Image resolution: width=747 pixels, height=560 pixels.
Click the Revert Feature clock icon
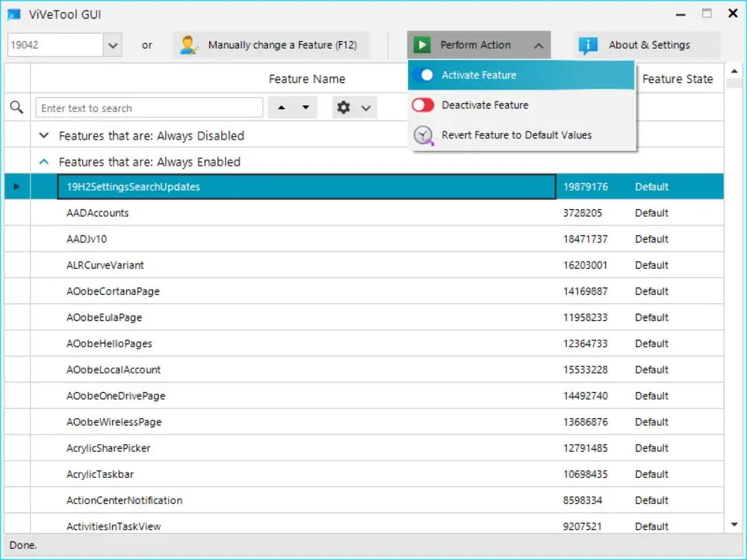click(424, 135)
